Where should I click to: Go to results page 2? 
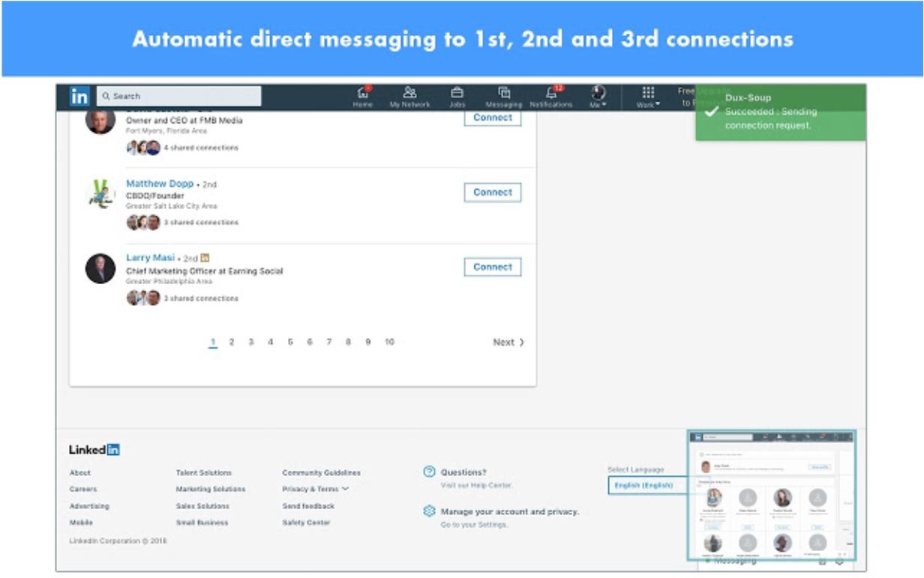pos(232,342)
